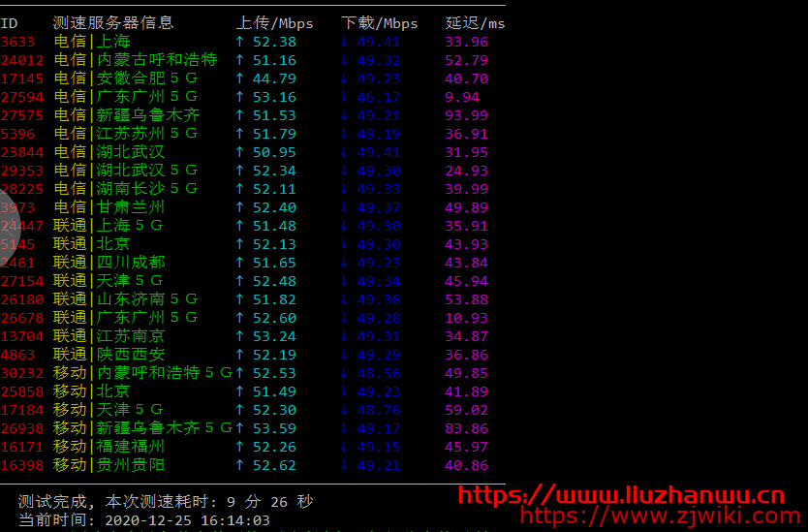
Task: Click latency value 33.96
Action: point(466,42)
